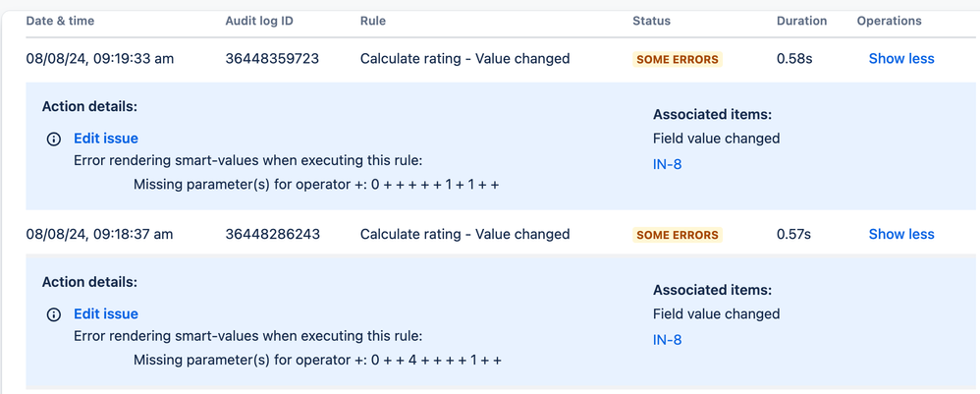This screenshot has height=394, width=980.
Task: Open IN-8 issue link in second entry
Action: point(667,340)
